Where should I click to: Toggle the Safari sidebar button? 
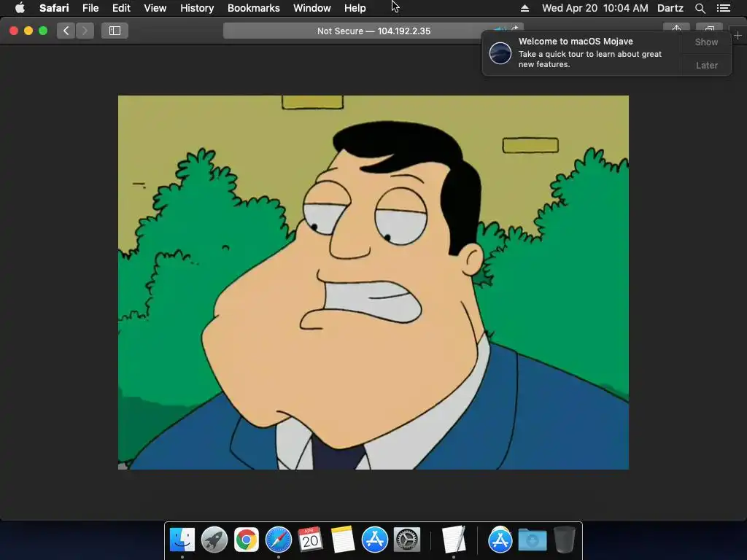point(115,31)
